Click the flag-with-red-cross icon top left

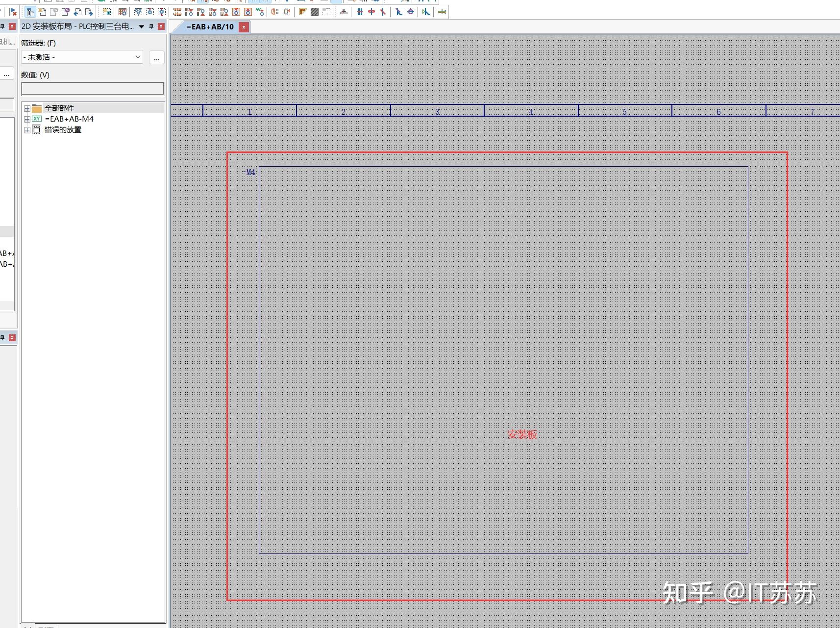(13, 12)
